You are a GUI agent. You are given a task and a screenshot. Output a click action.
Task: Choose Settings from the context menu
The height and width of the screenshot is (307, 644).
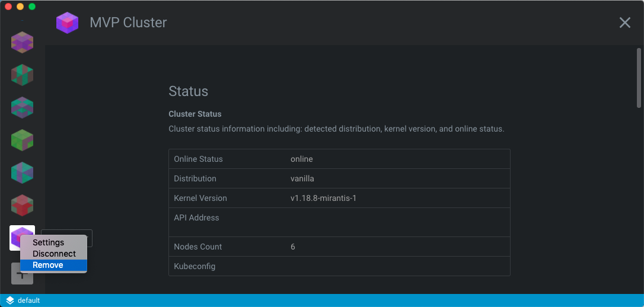[48, 242]
